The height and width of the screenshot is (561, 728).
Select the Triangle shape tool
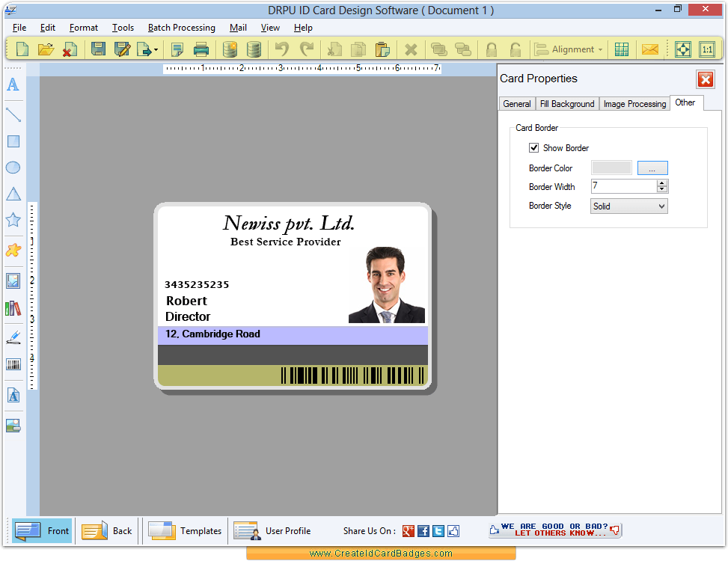point(13,194)
